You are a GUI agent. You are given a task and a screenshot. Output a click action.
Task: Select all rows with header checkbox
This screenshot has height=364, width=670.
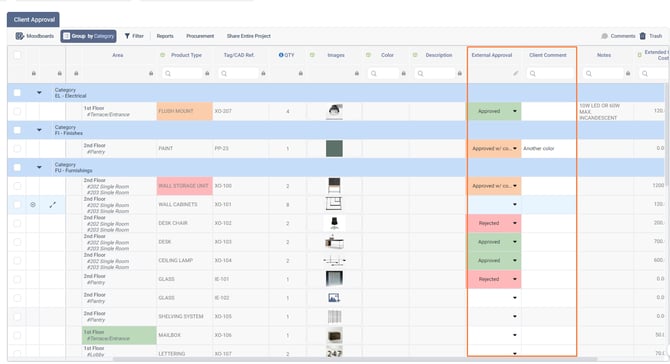tap(17, 55)
